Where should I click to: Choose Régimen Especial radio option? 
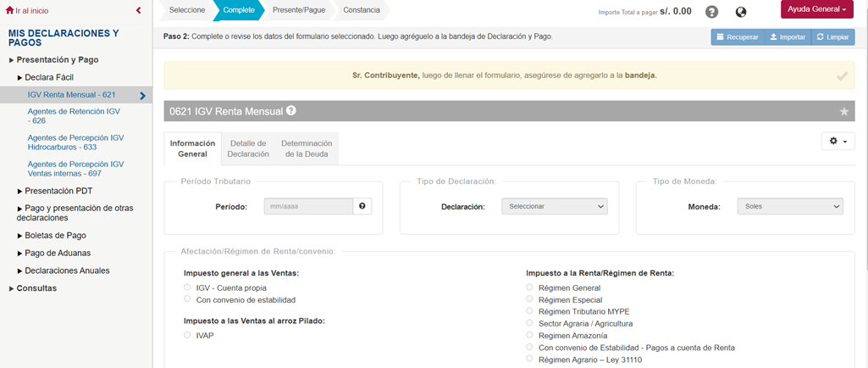tap(530, 299)
